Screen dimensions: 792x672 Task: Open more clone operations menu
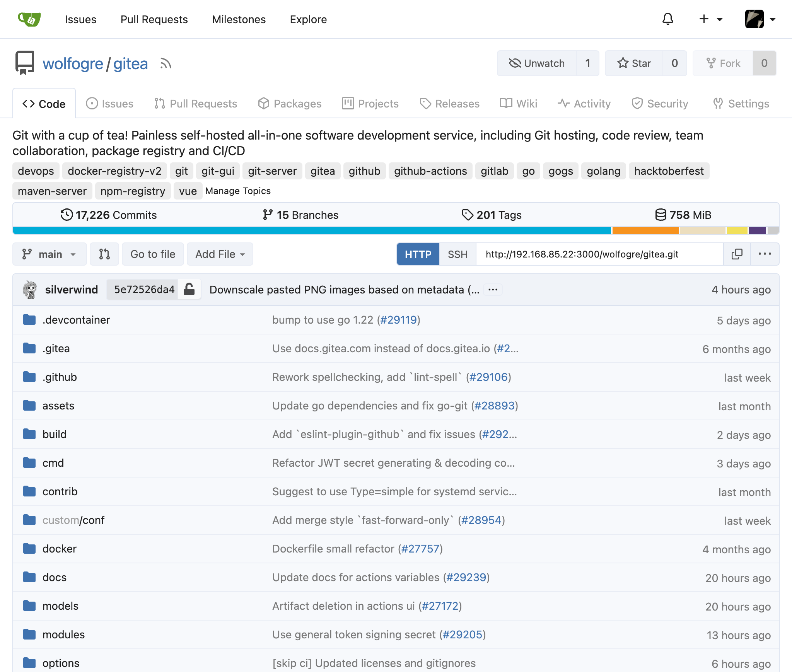[x=765, y=254]
